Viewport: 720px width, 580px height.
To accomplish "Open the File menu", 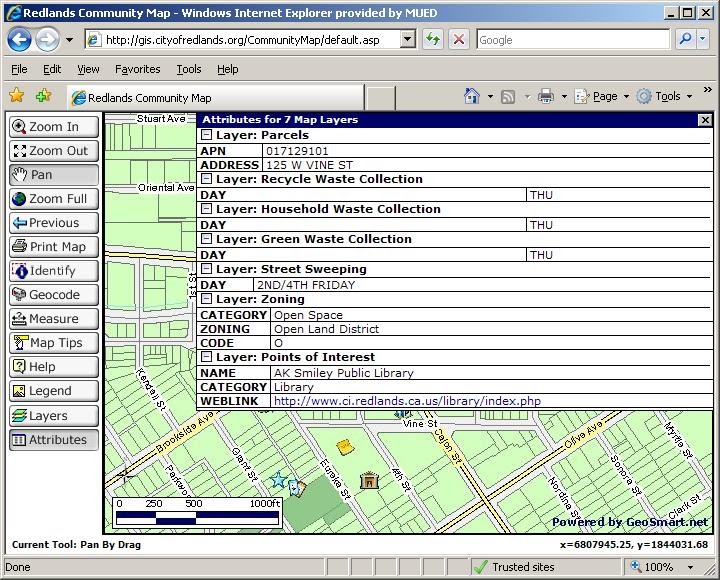I will tap(19, 69).
